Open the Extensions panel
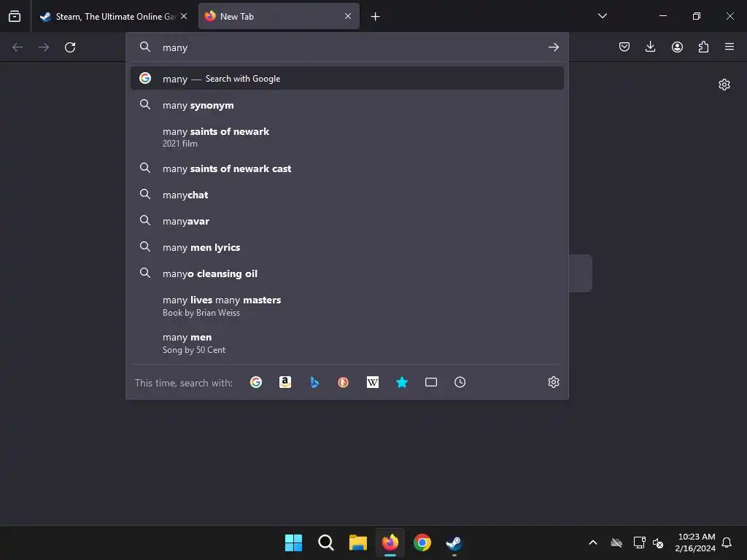The height and width of the screenshot is (560, 747). coord(703,47)
